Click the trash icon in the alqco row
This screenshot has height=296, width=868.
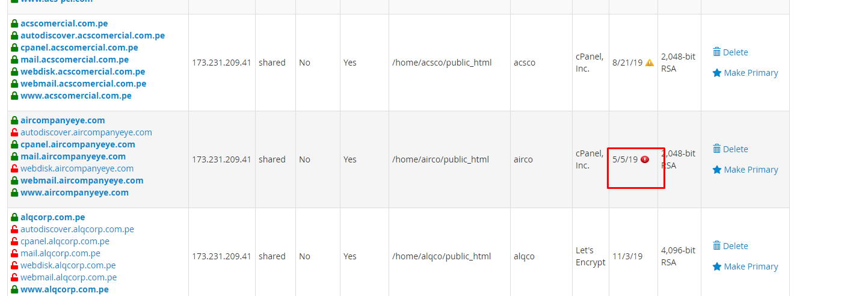[716, 245]
